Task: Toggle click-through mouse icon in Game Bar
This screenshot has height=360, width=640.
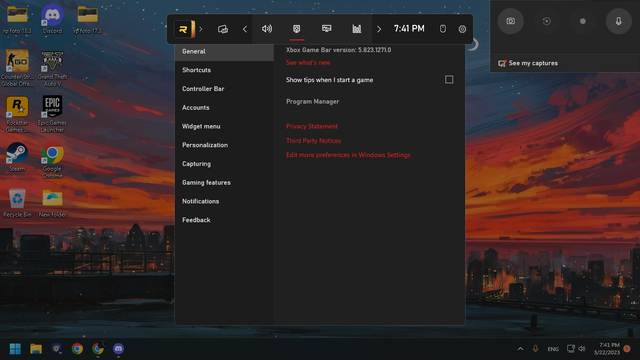Action: [x=443, y=29]
